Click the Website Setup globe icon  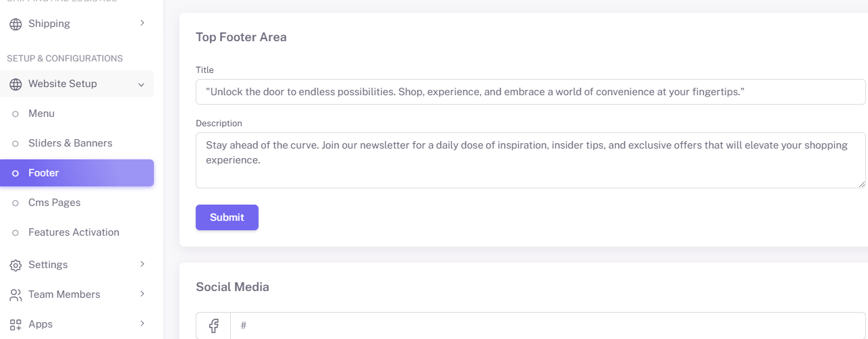[x=16, y=84]
